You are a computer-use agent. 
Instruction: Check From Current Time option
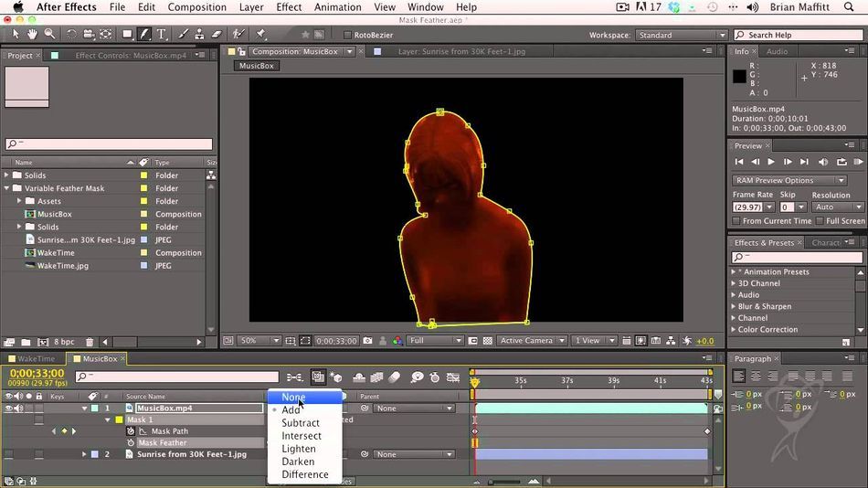[x=736, y=220]
